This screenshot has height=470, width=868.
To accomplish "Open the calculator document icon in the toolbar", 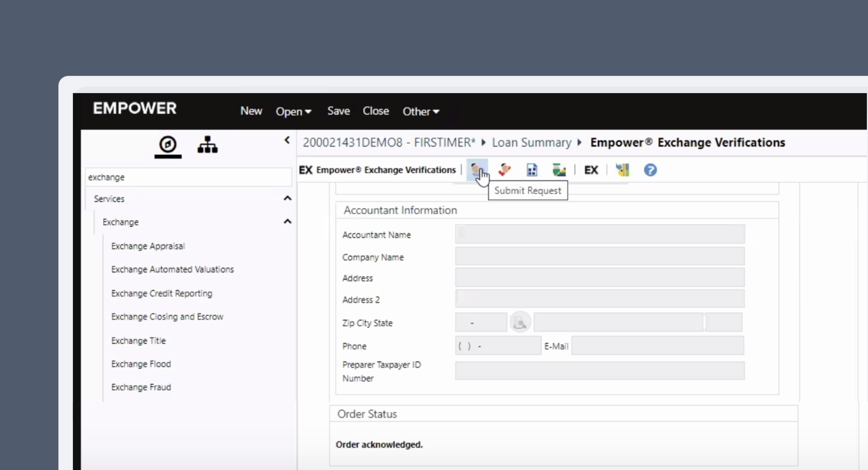I will [532, 170].
